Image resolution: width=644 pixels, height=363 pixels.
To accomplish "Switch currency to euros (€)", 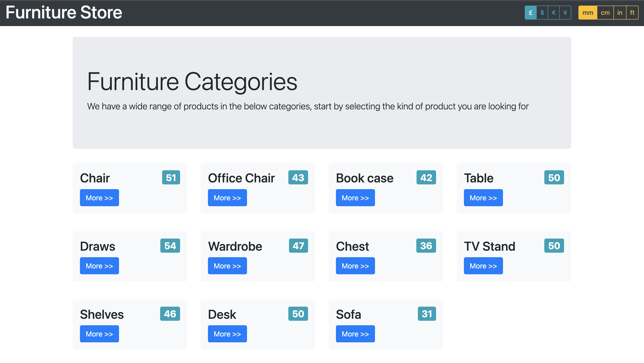I will (x=554, y=13).
